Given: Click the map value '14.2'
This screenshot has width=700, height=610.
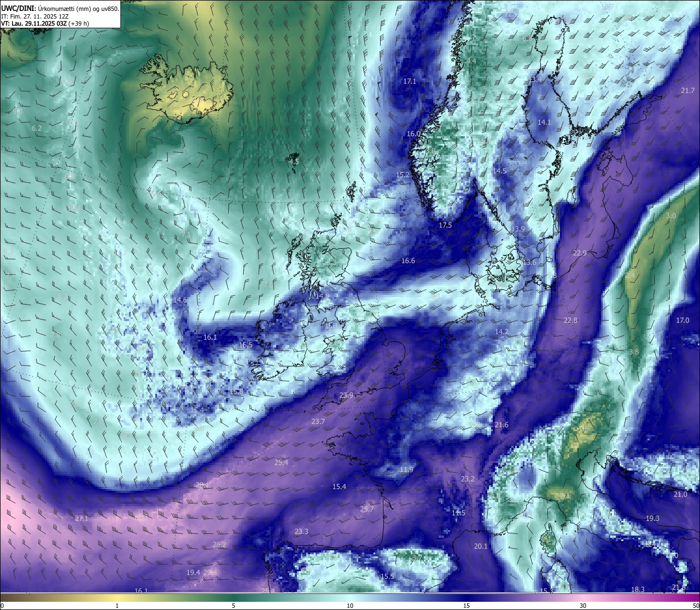Looking at the screenshot, I should (501, 332).
